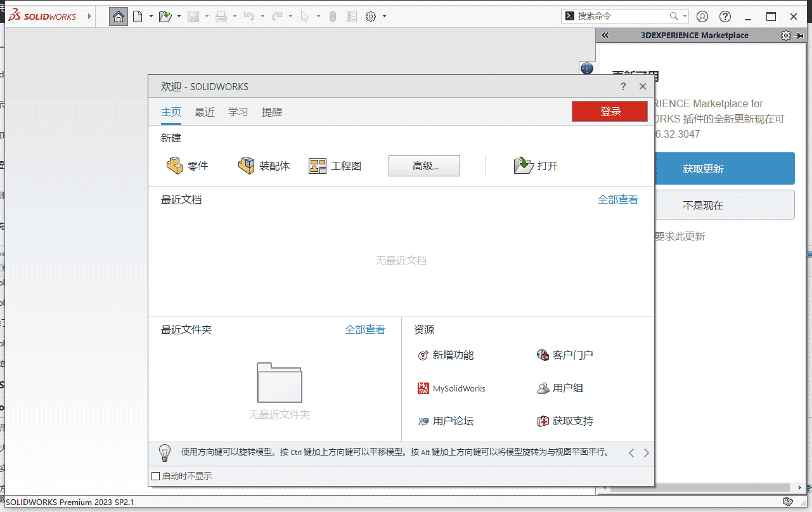812x512 pixels.
Task: Create a new 工程图 (Drawing) document
Action: click(336, 165)
